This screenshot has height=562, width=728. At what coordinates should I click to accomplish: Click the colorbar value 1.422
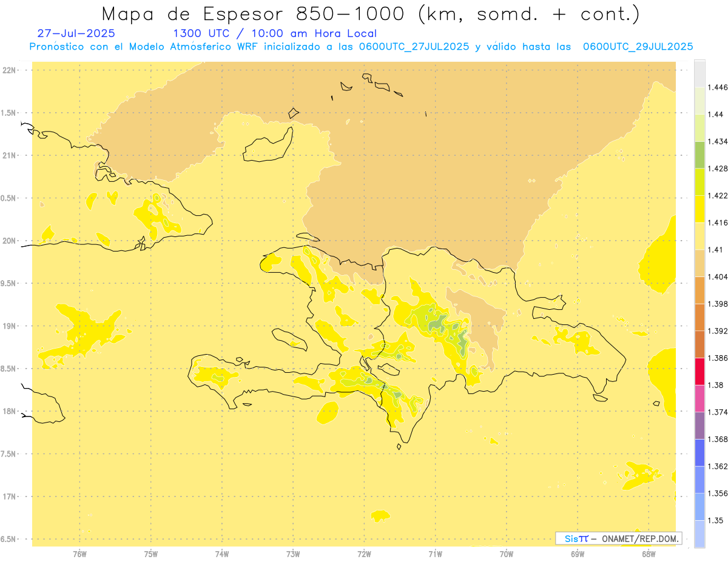pyautogui.click(x=718, y=196)
